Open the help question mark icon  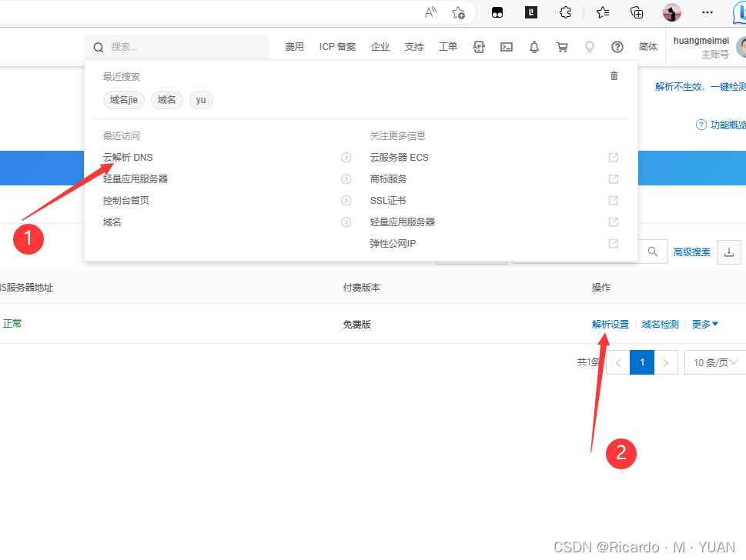coord(617,47)
